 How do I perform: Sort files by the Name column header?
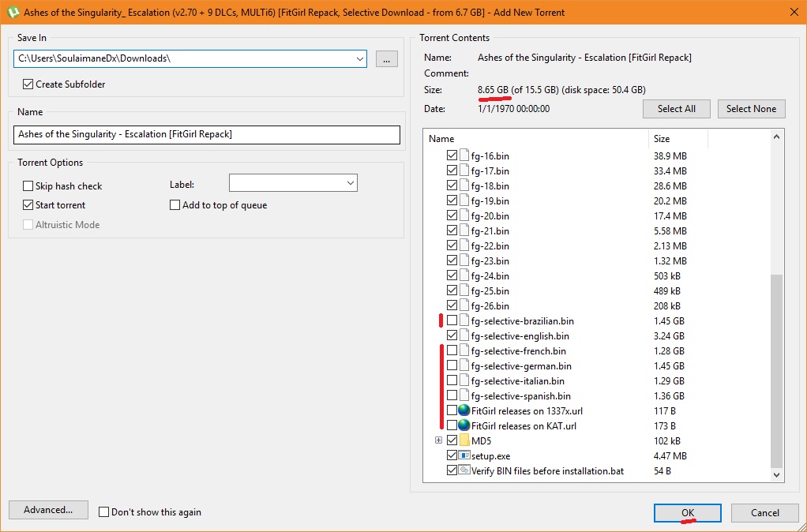[535, 139]
